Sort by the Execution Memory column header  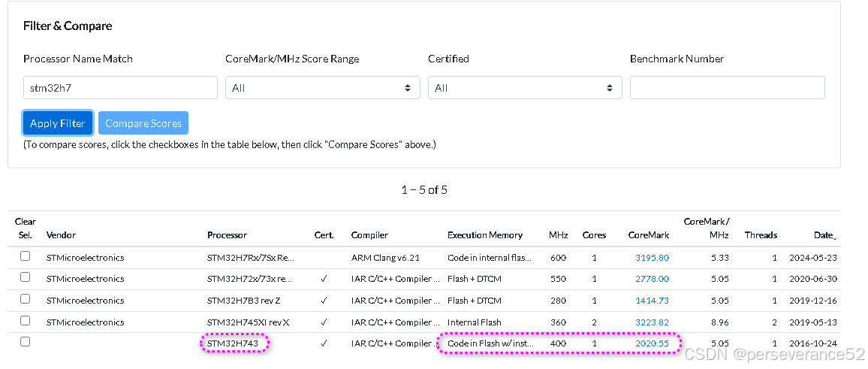point(485,235)
